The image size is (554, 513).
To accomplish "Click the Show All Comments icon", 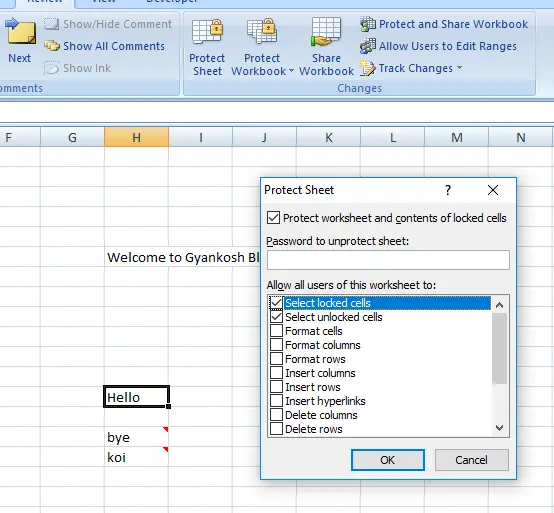I will 52,46.
